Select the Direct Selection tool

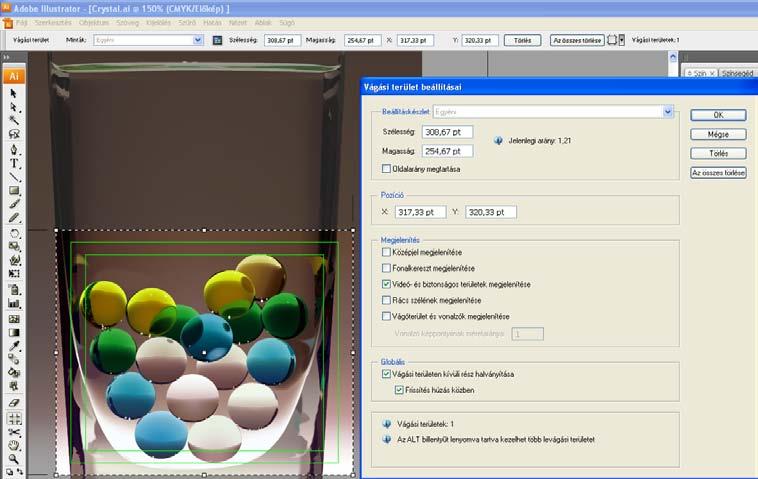point(14,107)
